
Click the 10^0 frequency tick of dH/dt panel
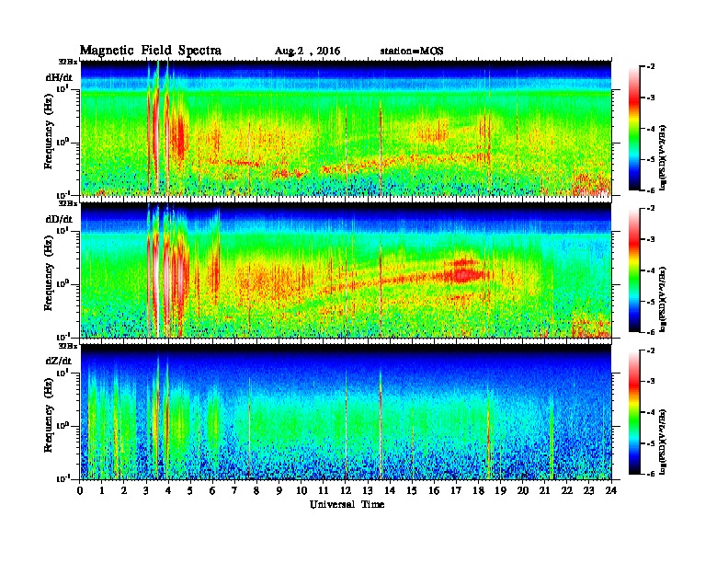pos(63,142)
